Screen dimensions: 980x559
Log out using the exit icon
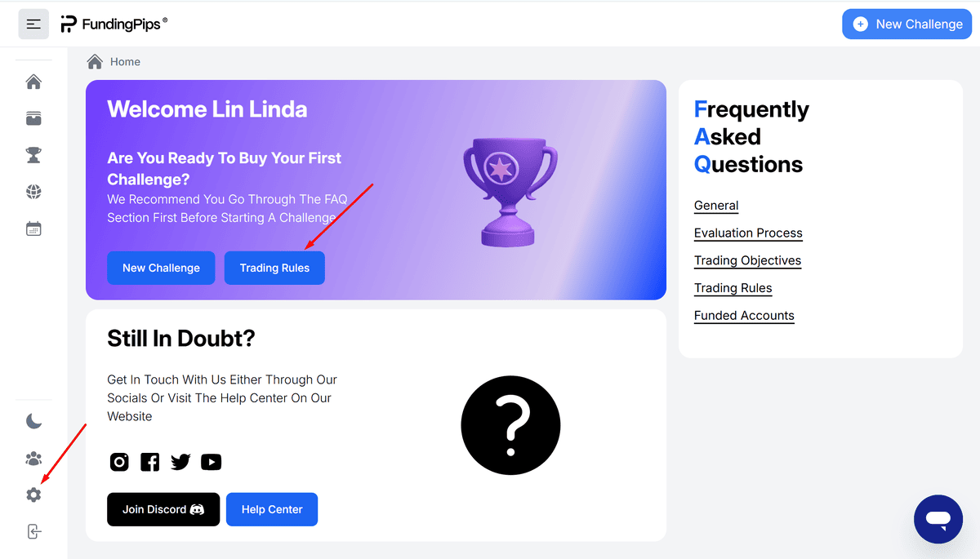[x=33, y=532]
